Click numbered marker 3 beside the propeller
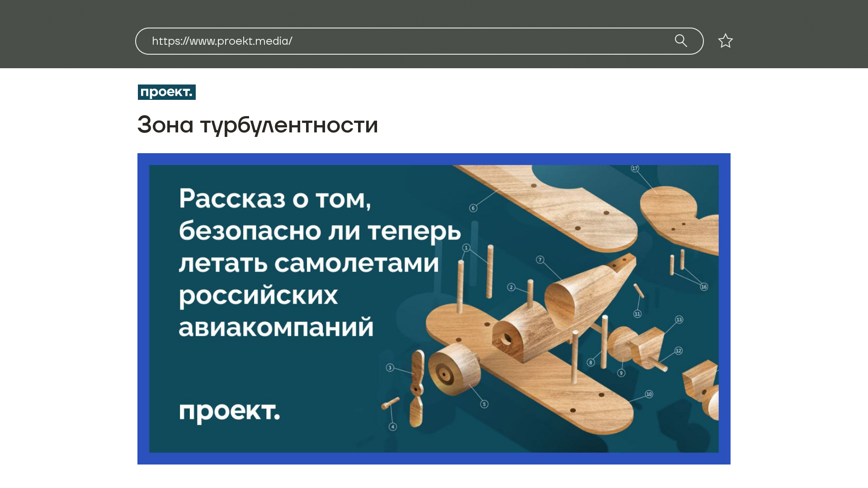 (390, 368)
